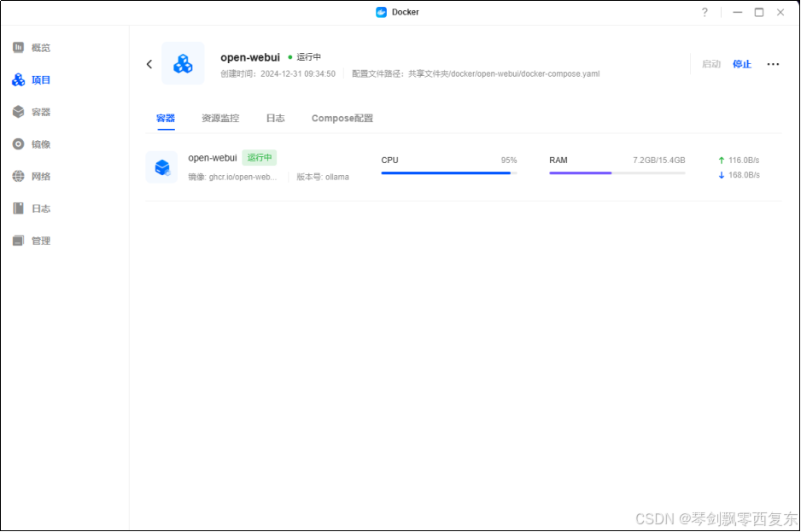Click the 运行中 status next to project title
This screenshot has width=801, height=532.
tap(305, 56)
